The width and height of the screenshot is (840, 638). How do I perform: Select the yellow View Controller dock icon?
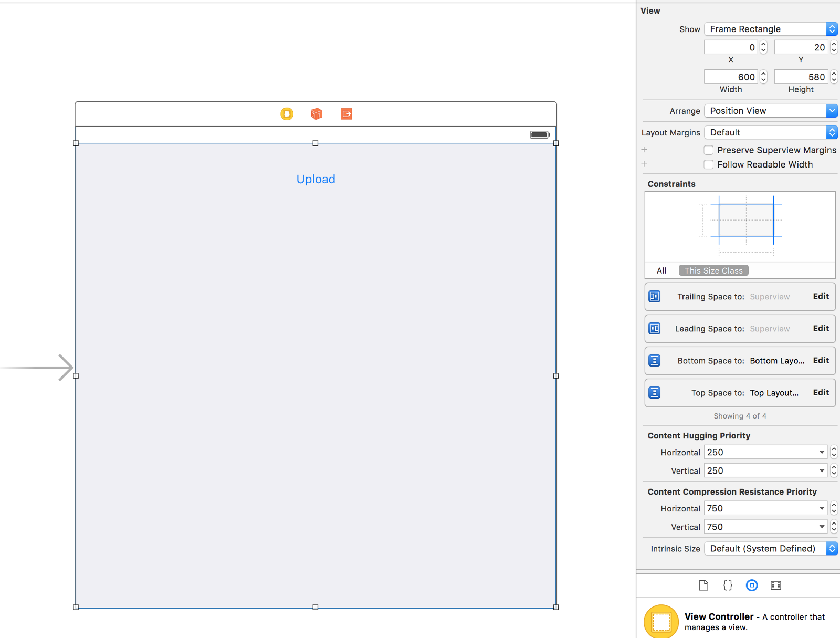[287, 114]
